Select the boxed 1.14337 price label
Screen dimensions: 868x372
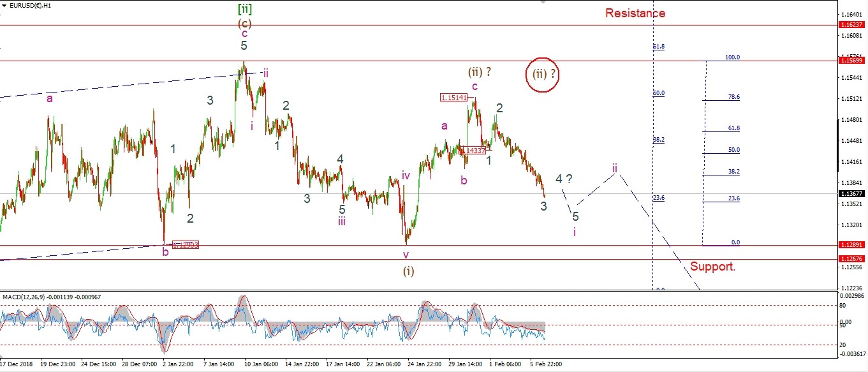pyautogui.click(x=473, y=150)
